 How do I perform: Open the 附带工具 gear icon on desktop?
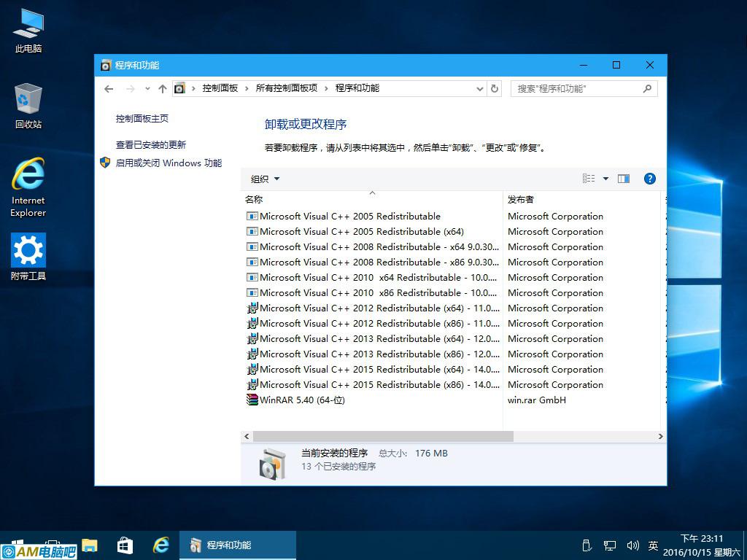click(28, 257)
